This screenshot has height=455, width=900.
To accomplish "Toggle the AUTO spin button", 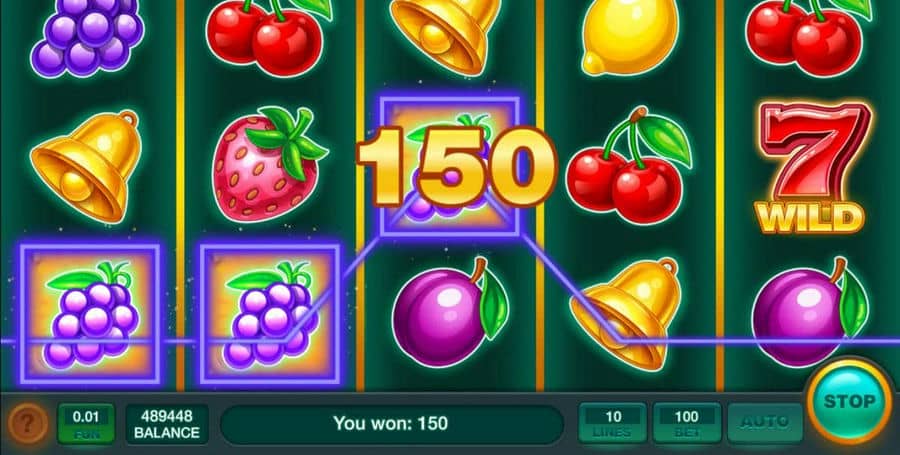I will tap(765, 423).
